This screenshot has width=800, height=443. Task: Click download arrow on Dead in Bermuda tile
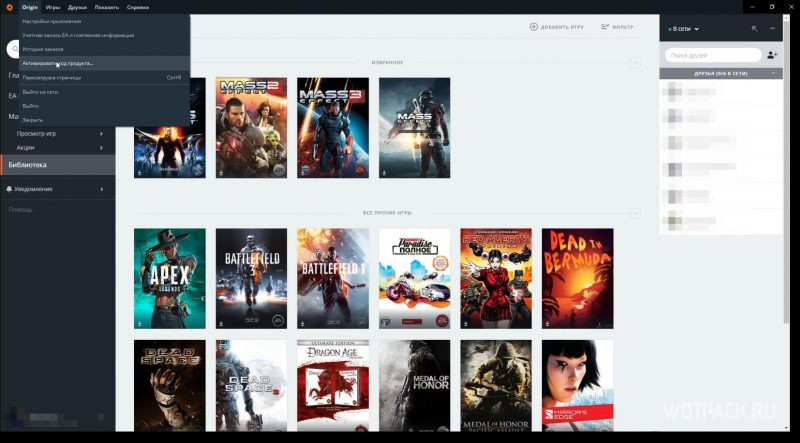546,324
